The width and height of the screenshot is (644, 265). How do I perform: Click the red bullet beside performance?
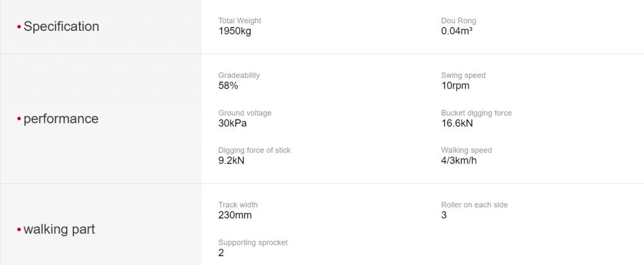click(19, 119)
